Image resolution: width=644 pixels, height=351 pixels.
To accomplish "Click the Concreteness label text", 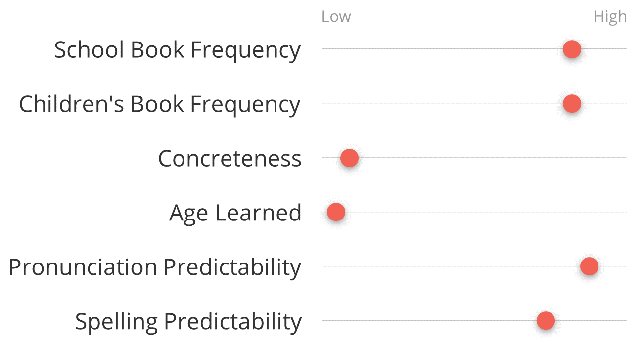I will pos(230,159).
